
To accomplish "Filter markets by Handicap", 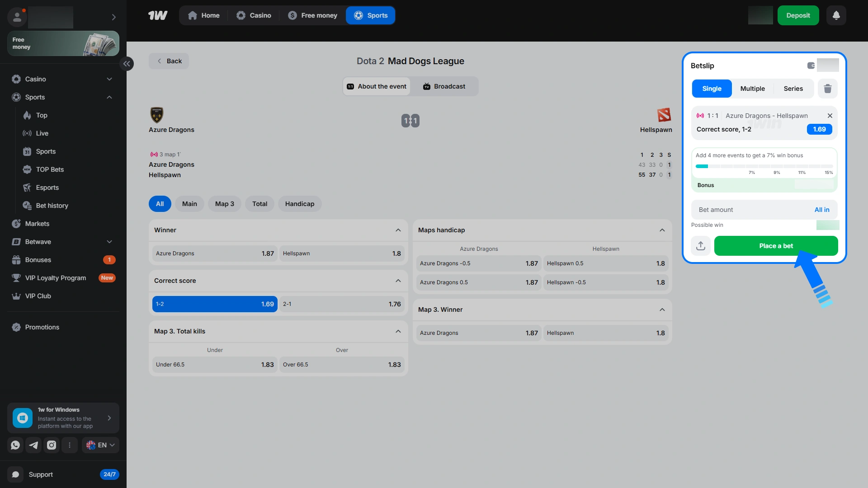I will [300, 204].
